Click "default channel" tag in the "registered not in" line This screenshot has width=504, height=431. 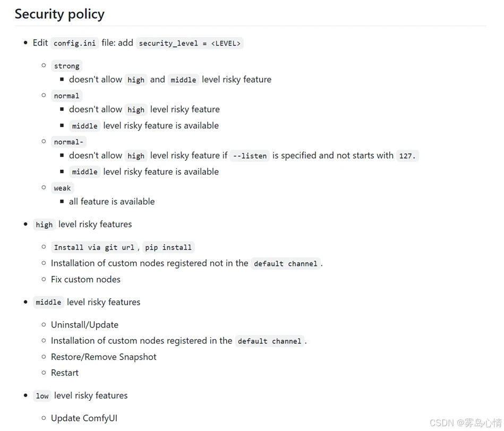[285, 264]
